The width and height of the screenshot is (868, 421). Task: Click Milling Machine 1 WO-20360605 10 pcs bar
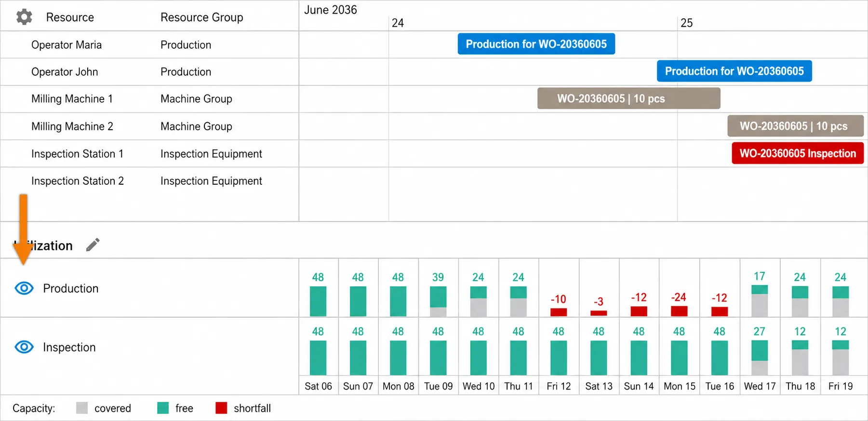(x=628, y=98)
